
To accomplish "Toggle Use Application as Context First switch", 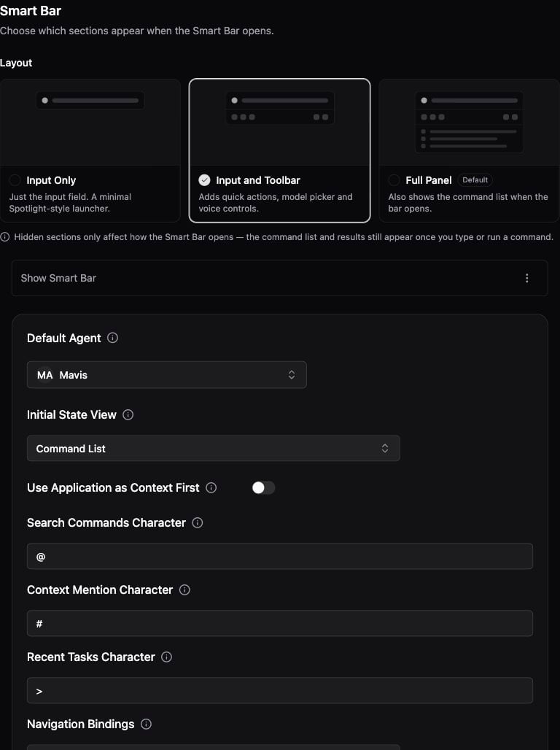I will (263, 487).
